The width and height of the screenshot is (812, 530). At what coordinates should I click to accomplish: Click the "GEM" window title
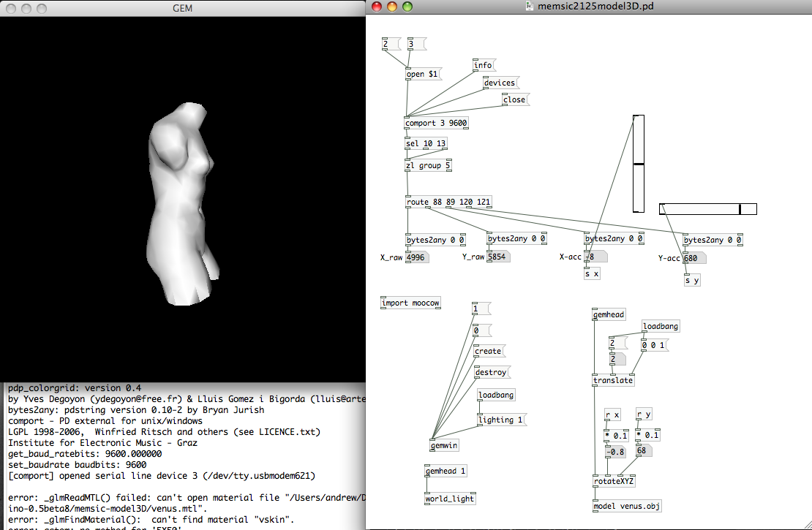(183, 8)
